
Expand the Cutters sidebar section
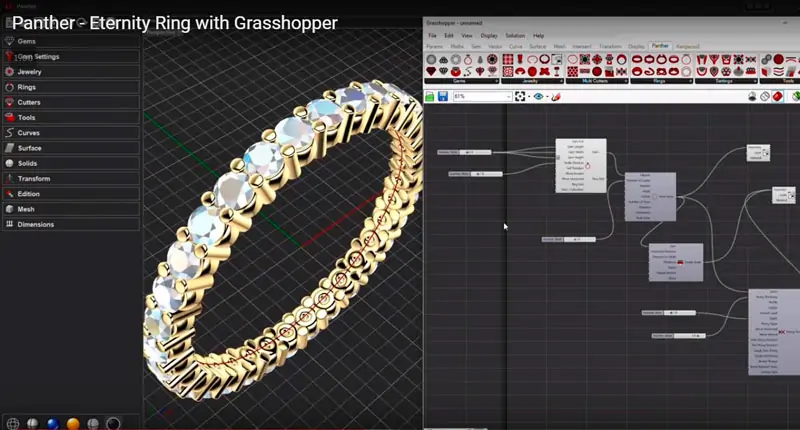pos(71,103)
